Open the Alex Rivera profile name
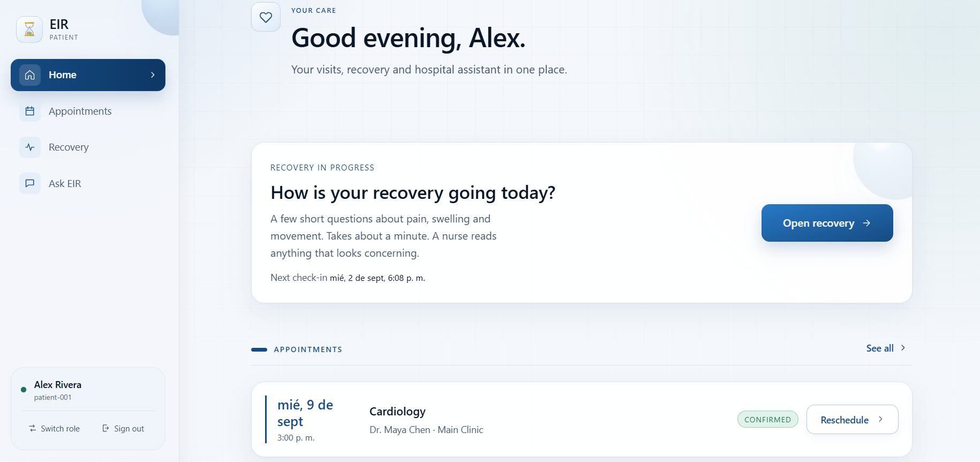 coord(58,385)
